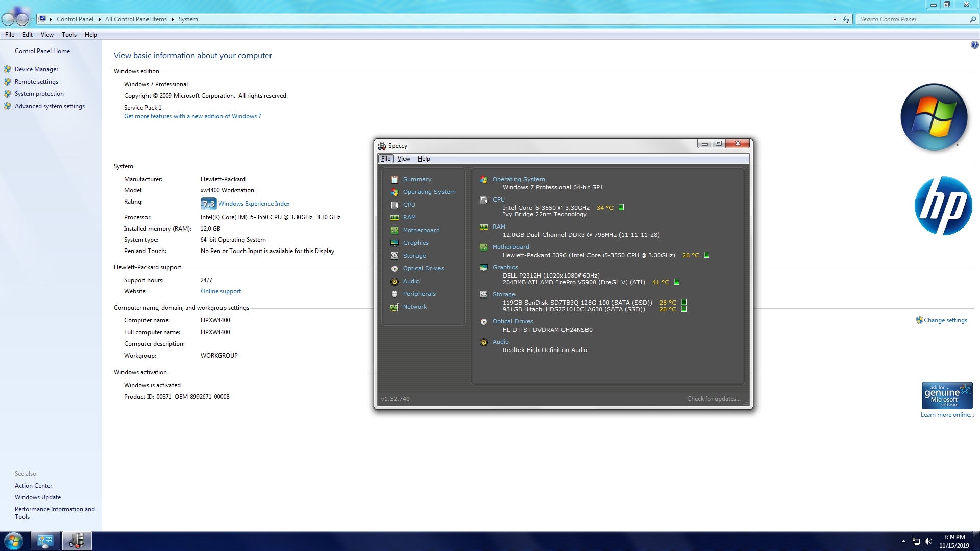This screenshot has height=551, width=980.
Task: Click the 7.3 rating badge
Action: pyautogui.click(x=208, y=204)
